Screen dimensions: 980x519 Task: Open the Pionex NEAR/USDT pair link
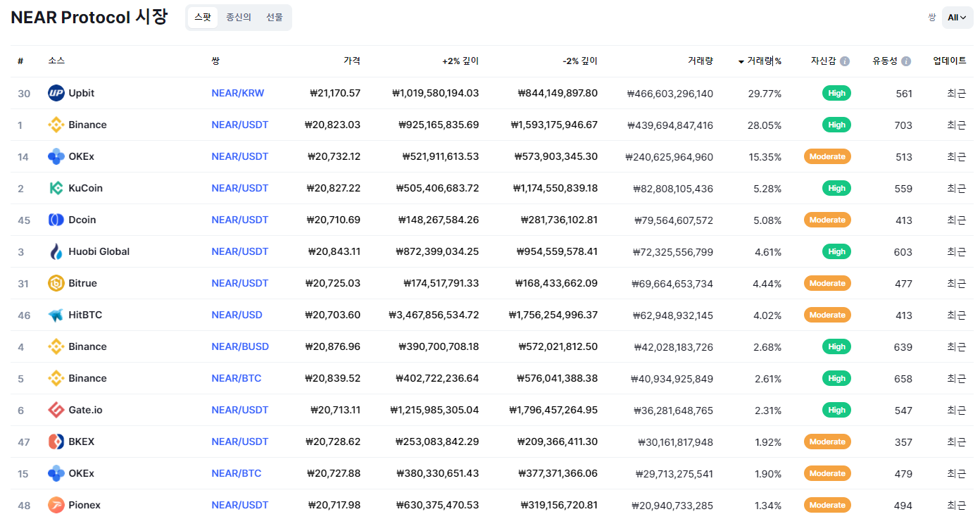click(240, 505)
